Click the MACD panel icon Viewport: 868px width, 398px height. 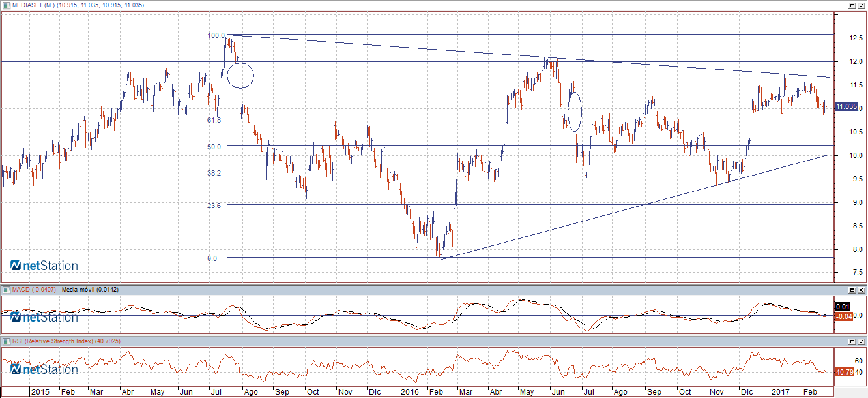(6, 289)
